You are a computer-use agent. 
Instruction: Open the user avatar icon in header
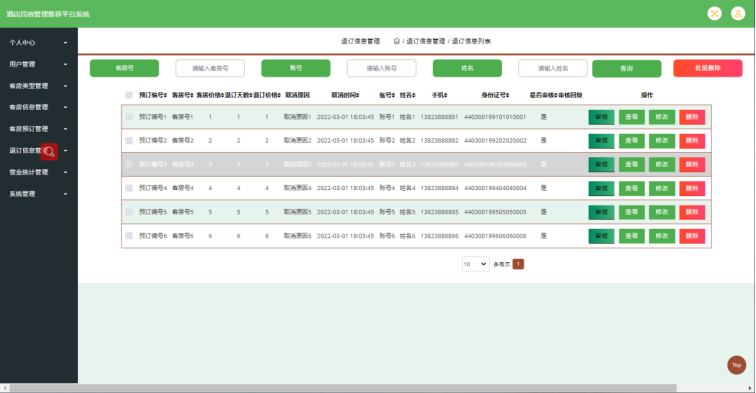[x=738, y=14]
